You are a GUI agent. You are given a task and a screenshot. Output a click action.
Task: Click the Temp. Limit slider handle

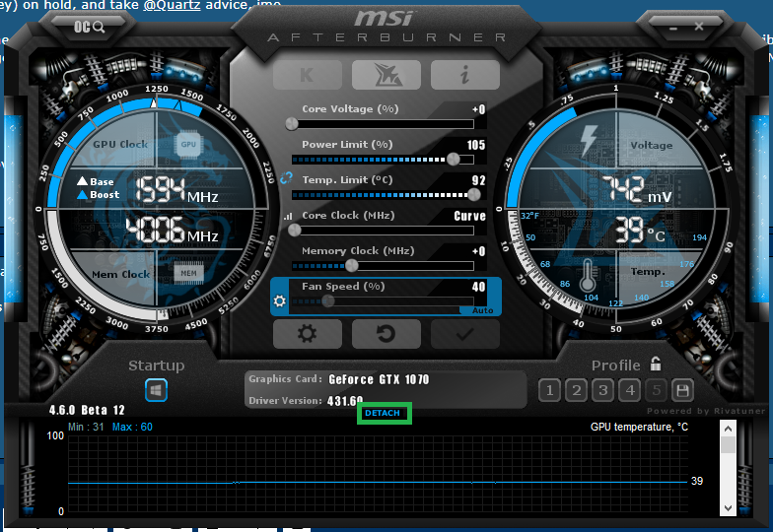(x=474, y=195)
